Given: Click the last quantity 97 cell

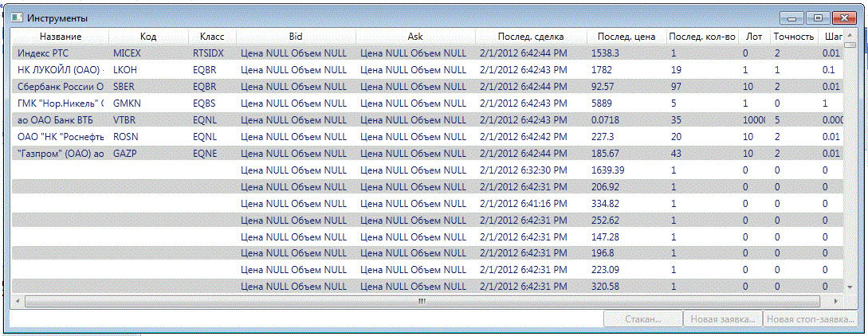Looking at the screenshot, I should 675,87.
